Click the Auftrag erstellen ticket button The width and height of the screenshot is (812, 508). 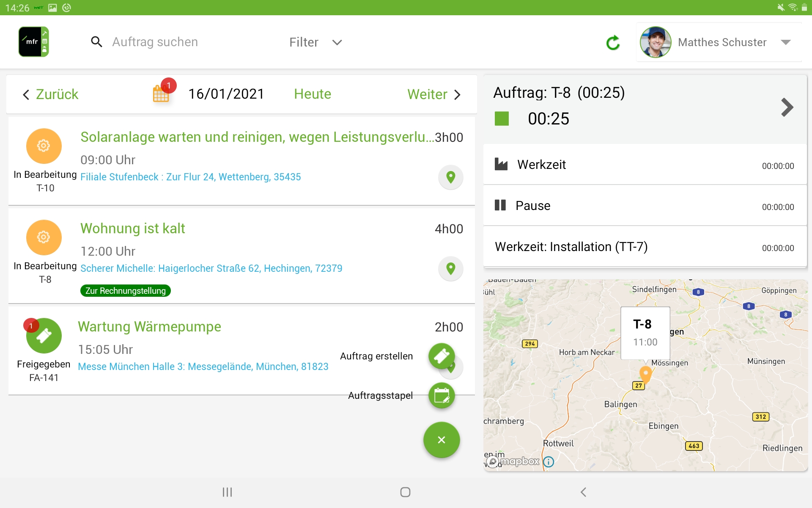pyautogui.click(x=442, y=356)
